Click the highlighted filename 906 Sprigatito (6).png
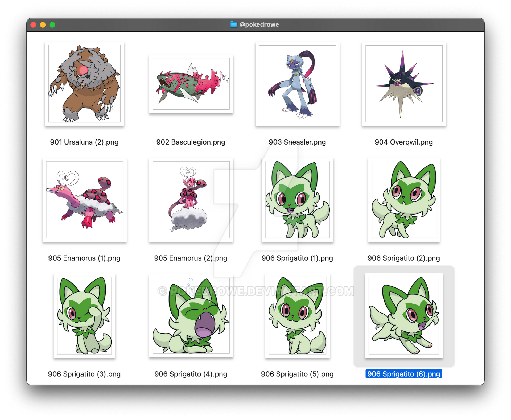 (404, 374)
